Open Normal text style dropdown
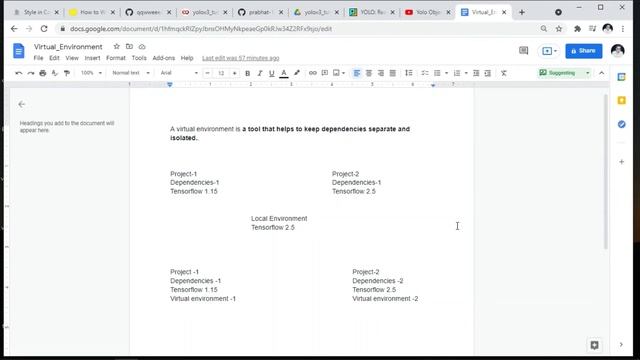Viewport: 640px width, 360px height. coord(131,73)
